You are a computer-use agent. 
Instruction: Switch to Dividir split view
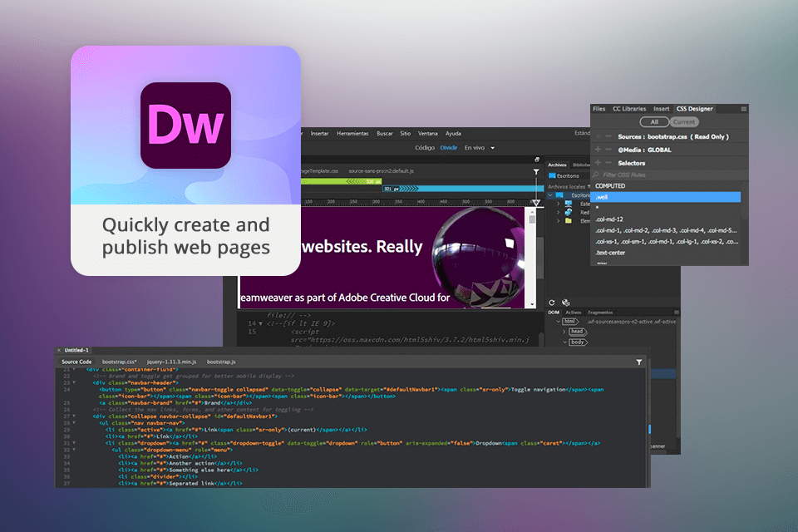449,148
